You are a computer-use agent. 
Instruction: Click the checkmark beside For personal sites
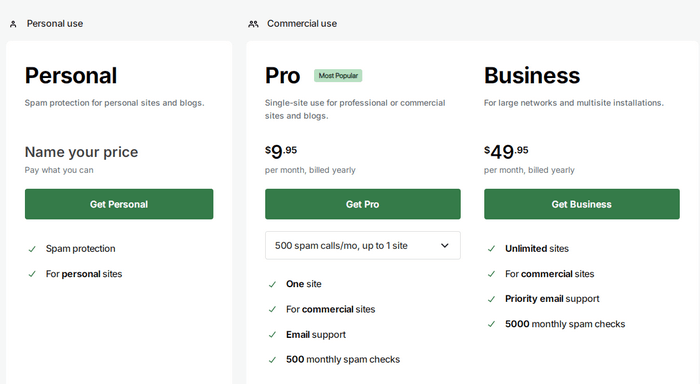(x=32, y=274)
